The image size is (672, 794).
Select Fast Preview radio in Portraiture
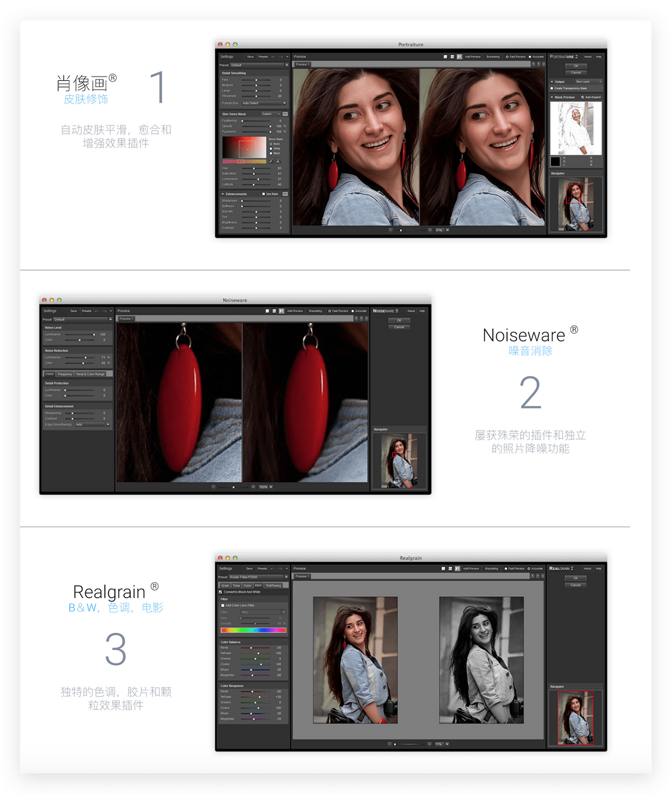(516, 57)
